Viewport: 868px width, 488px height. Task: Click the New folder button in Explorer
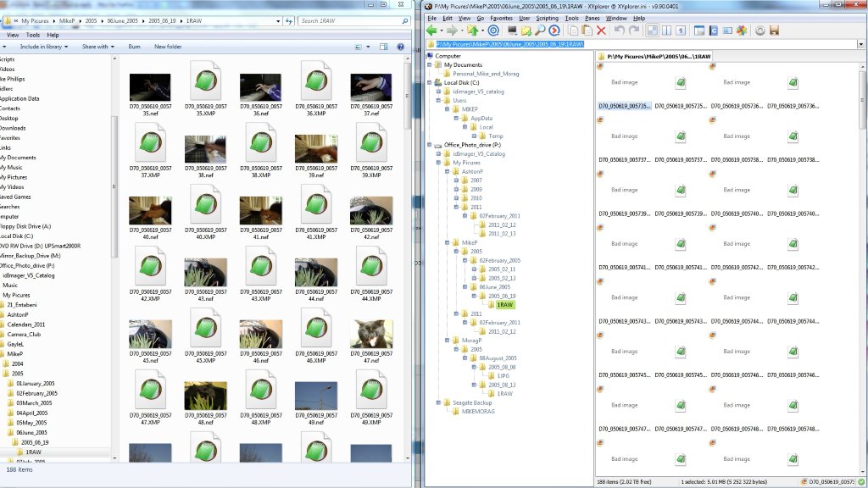tap(168, 47)
